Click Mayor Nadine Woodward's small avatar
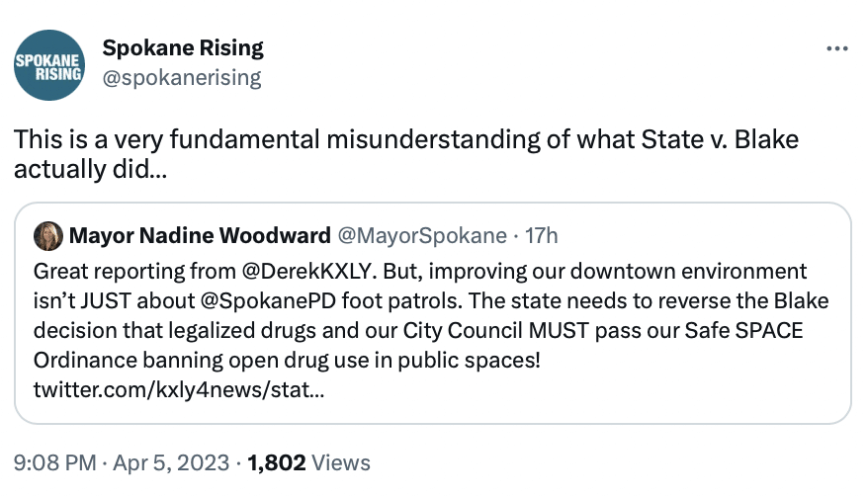The width and height of the screenshot is (868, 498). tap(48, 236)
